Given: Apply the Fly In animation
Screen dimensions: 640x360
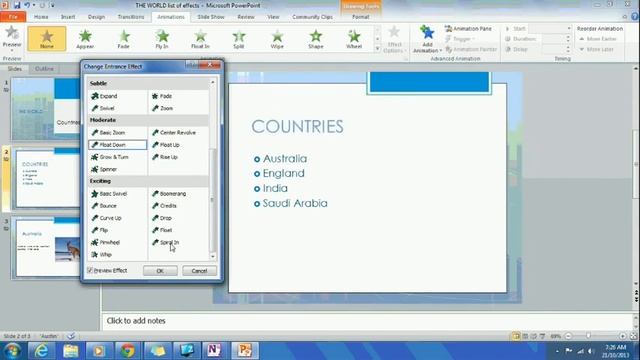Looking at the screenshot, I should tap(162, 38).
